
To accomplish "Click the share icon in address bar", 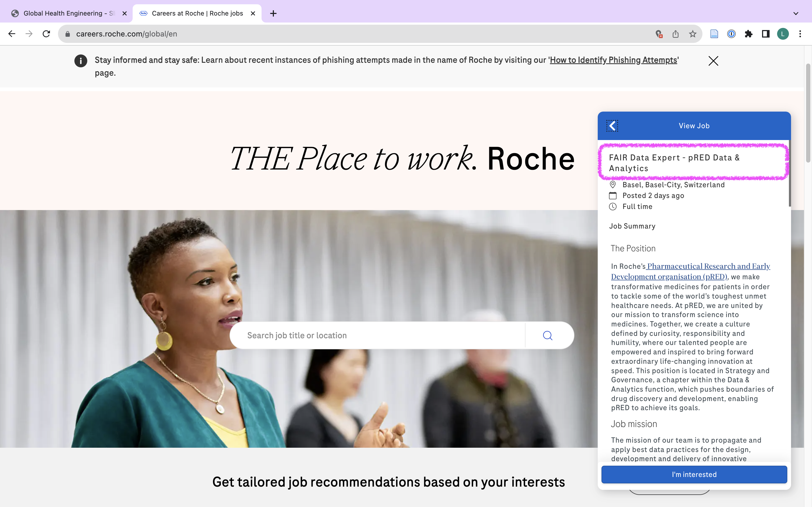I will (x=675, y=34).
